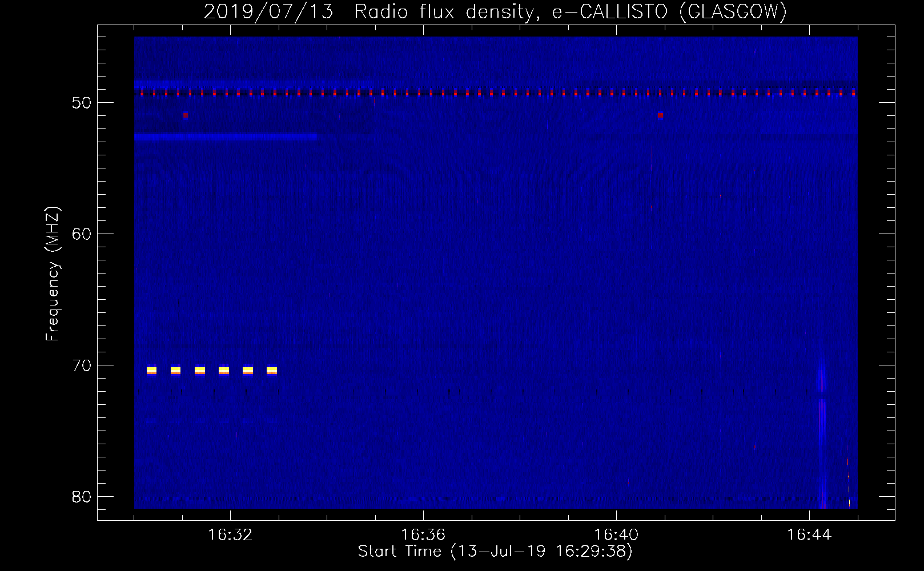Click the 16:36 time tick label
Image resolution: width=924 pixels, height=571 pixels.
point(423,535)
